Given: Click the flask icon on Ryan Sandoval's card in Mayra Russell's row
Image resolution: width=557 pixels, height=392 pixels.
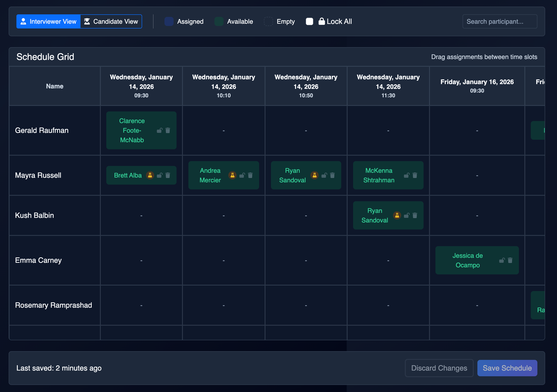Looking at the screenshot, I should (315, 175).
